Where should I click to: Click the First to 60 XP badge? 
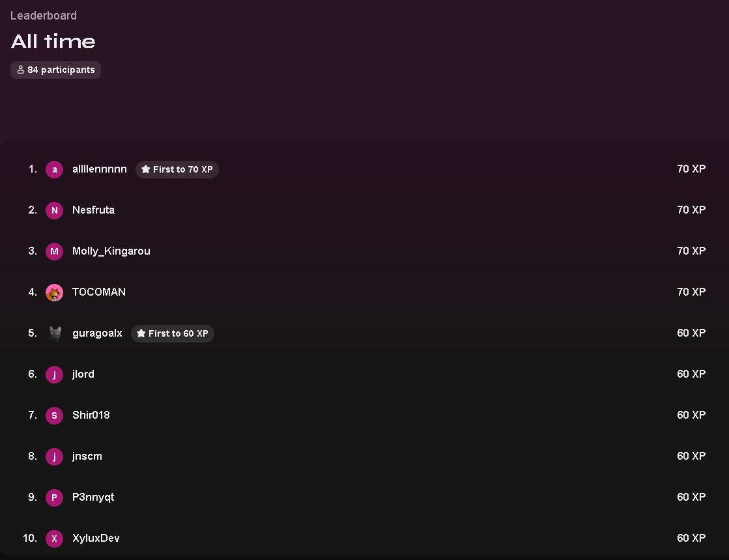[x=173, y=333]
